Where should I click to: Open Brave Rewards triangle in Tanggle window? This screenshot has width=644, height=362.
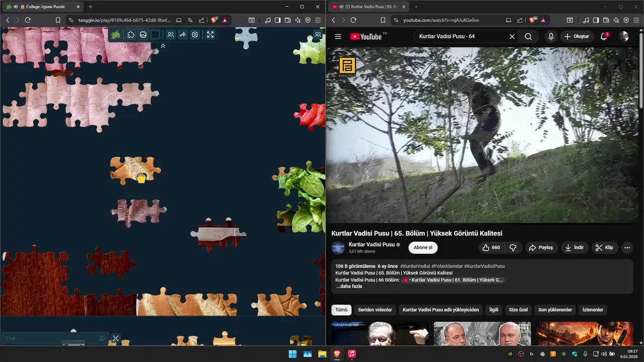[x=225, y=20]
